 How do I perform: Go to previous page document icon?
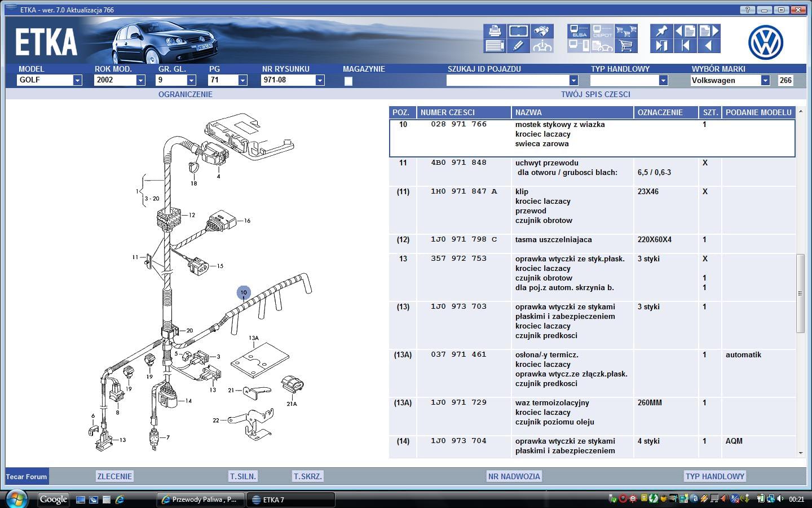pos(685,31)
